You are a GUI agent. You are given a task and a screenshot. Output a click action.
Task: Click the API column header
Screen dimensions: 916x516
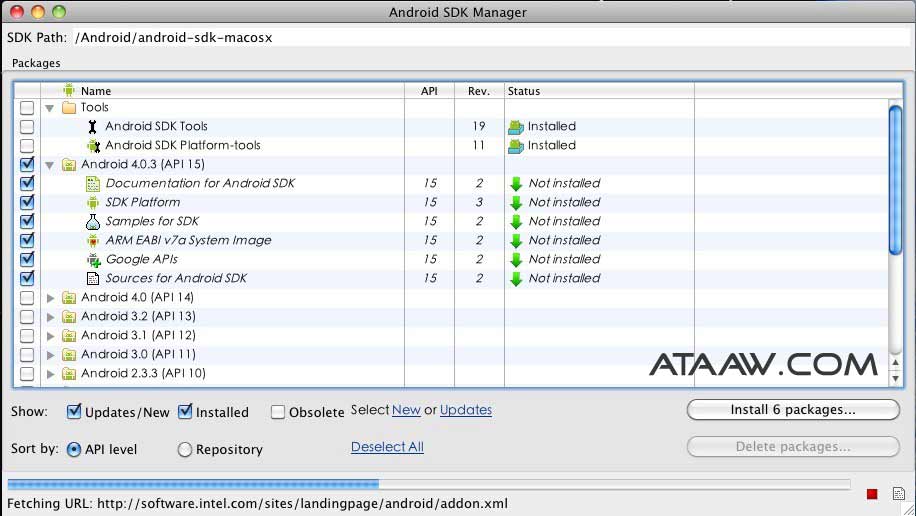[429, 91]
